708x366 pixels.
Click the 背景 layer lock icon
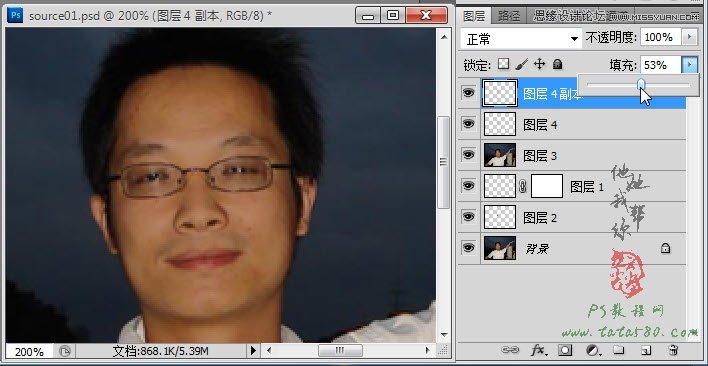666,248
